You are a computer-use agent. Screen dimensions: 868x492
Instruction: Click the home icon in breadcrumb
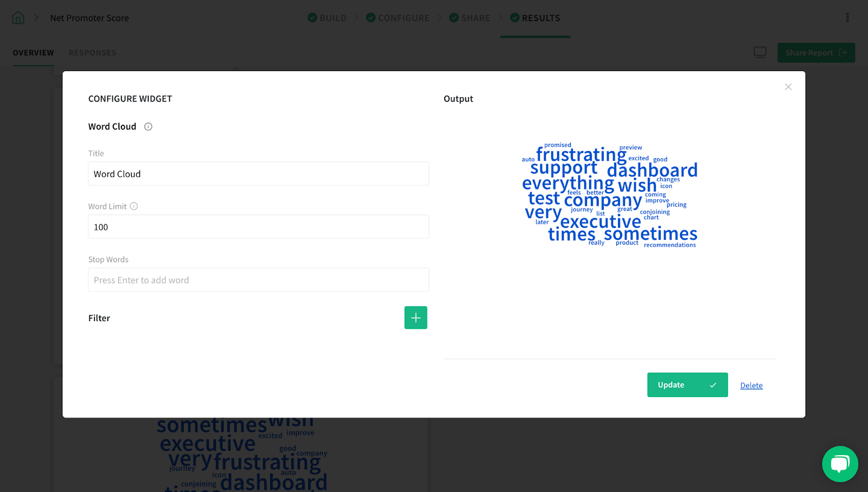[x=18, y=18]
